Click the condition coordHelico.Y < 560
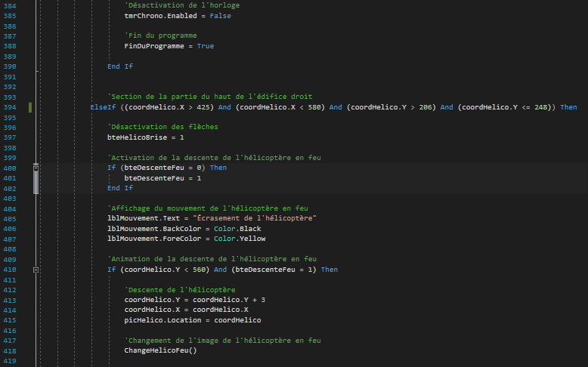 coord(165,270)
